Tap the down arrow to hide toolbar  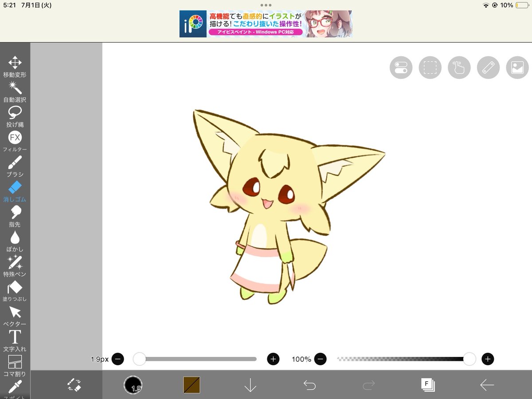click(x=250, y=385)
